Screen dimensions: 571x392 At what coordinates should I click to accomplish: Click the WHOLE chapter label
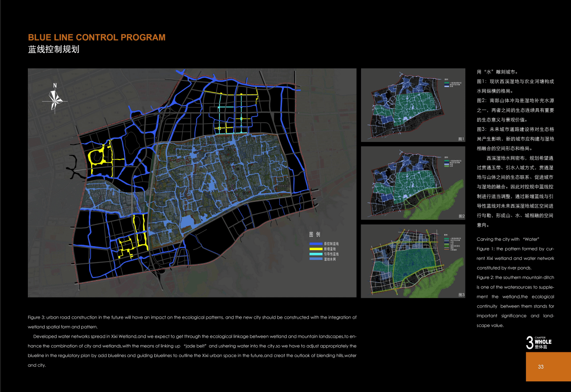(543, 342)
